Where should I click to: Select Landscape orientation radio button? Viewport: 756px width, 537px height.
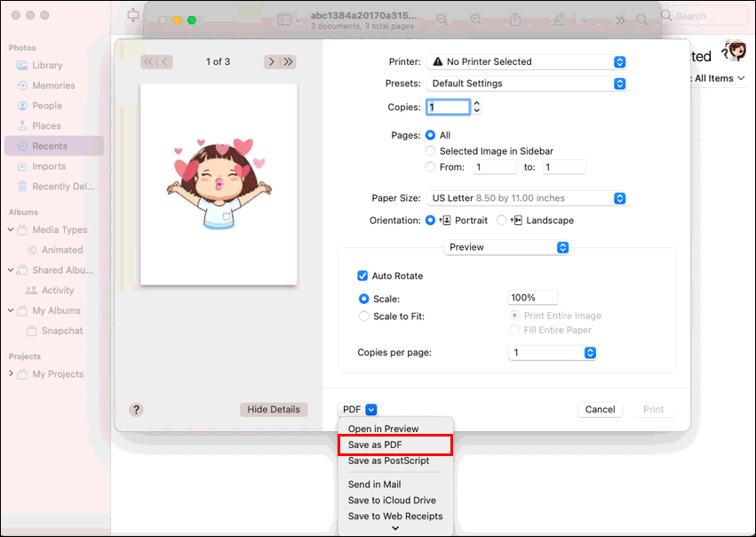coord(501,220)
